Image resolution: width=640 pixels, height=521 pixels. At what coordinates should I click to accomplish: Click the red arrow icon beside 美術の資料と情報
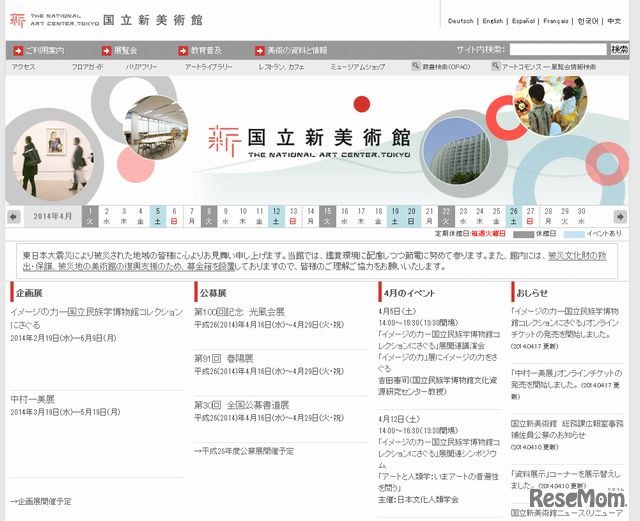click(x=260, y=51)
